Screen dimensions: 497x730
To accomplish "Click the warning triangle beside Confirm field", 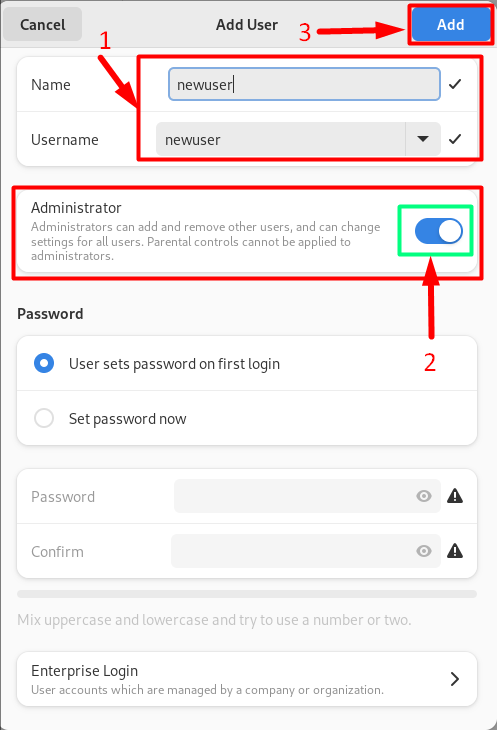I will coord(455,551).
